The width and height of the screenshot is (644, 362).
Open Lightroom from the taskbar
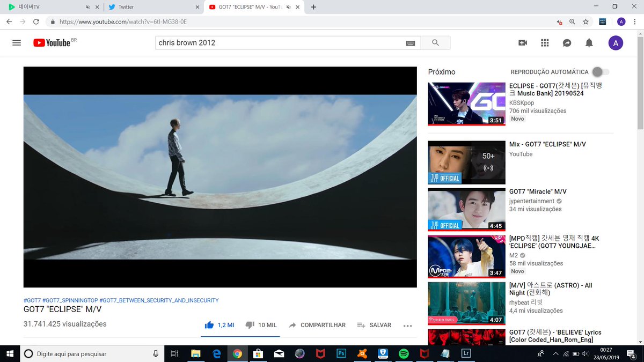coord(466,353)
